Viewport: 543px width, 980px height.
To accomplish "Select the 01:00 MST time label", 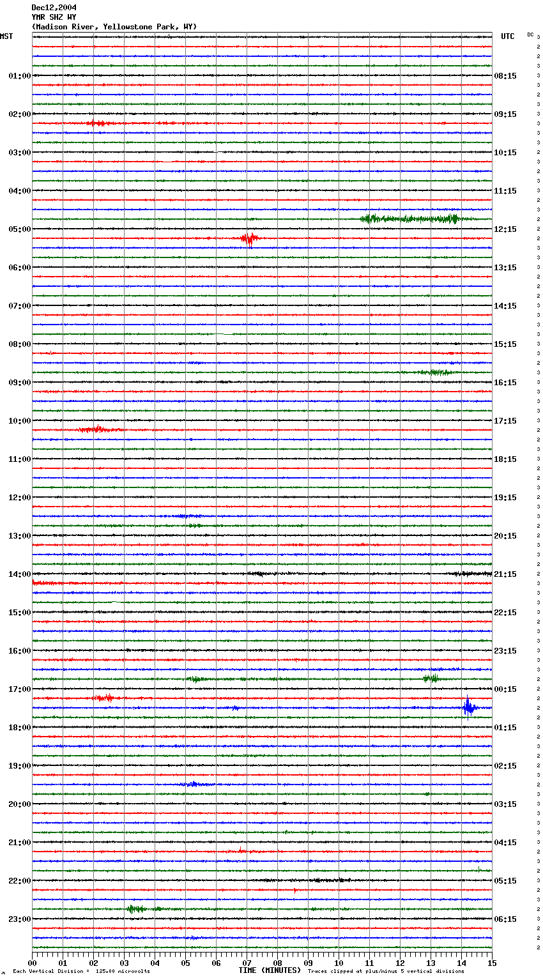I will point(20,76).
